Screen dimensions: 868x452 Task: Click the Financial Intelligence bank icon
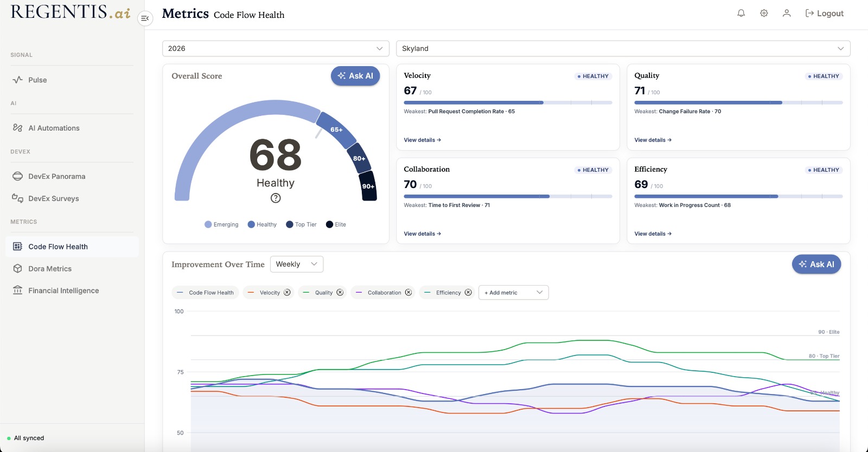pyautogui.click(x=17, y=290)
